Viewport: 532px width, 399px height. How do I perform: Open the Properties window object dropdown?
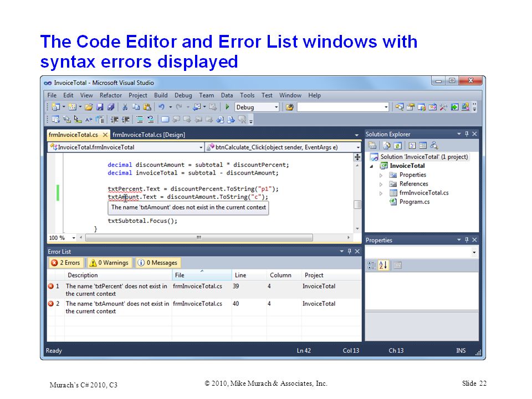[474, 252]
